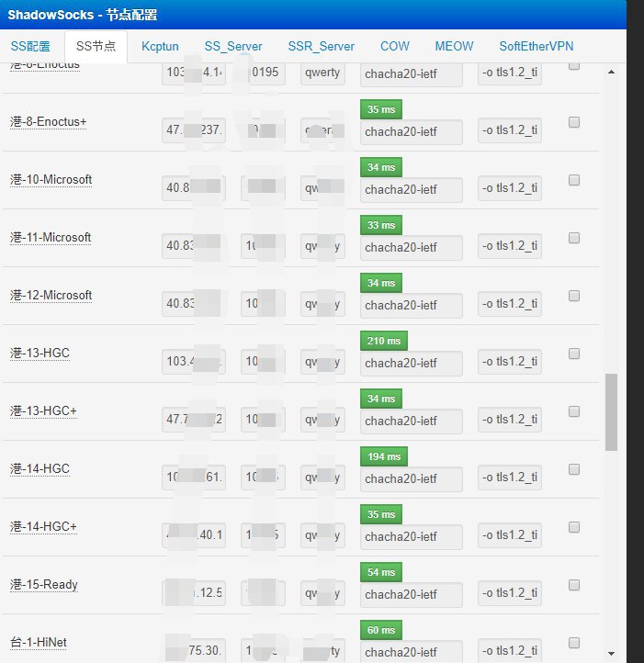Screen dimensions: 644x663
Task: Select the 港-15-Ready node checkbox
Action: tap(574, 585)
